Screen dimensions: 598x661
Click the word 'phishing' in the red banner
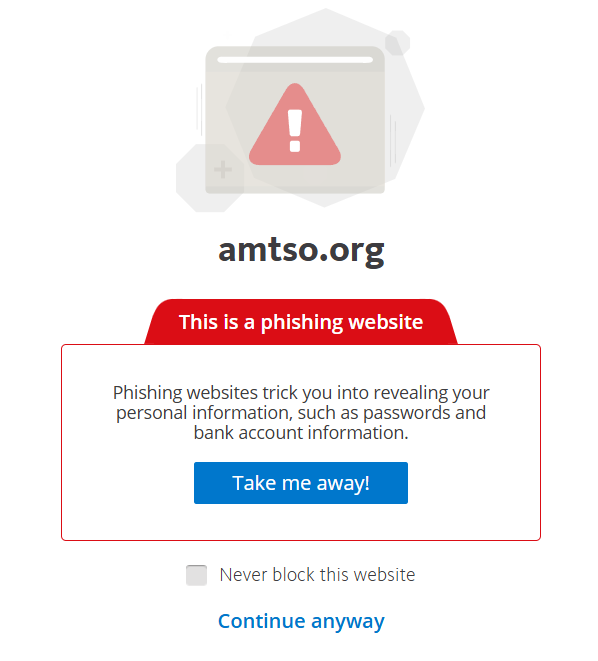click(x=302, y=322)
